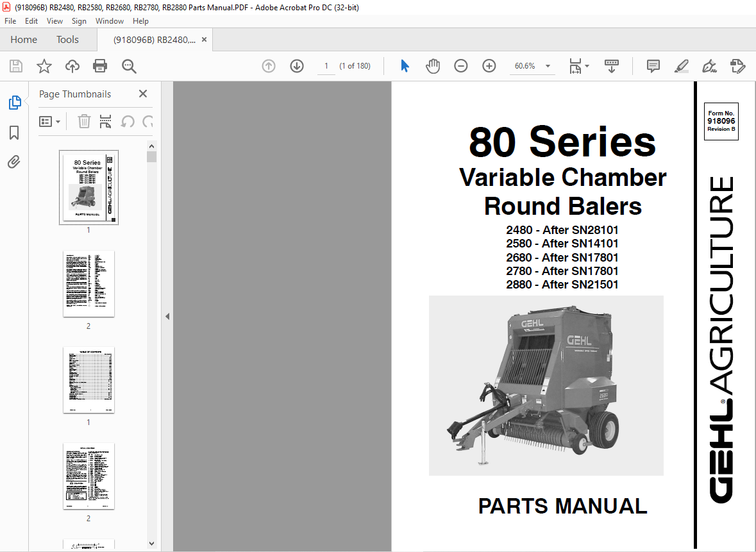756x552 pixels.
Task: Go to next page arrow
Action: coord(296,66)
